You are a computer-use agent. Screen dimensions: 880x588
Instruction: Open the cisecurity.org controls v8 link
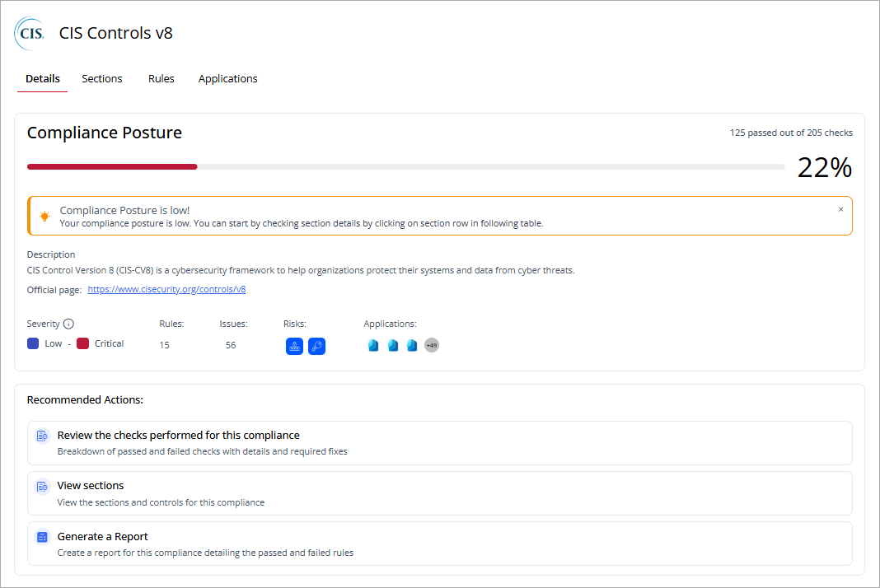pyautogui.click(x=166, y=290)
